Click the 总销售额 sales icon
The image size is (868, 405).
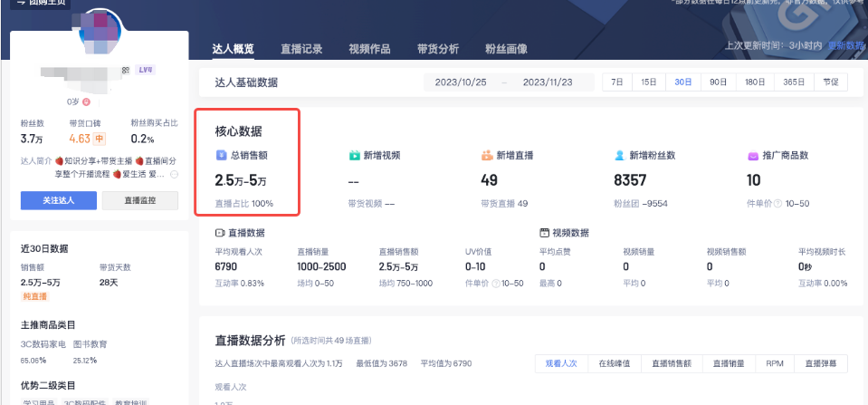tap(221, 156)
